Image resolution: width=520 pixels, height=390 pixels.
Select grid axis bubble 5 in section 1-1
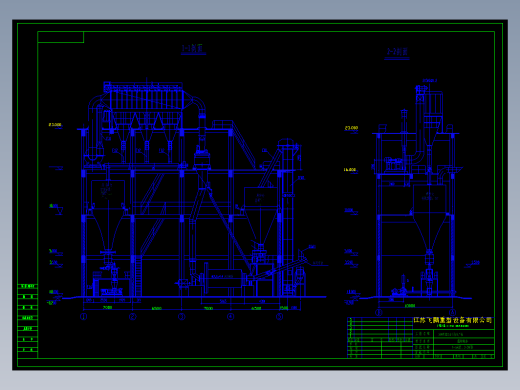pos(280,317)
